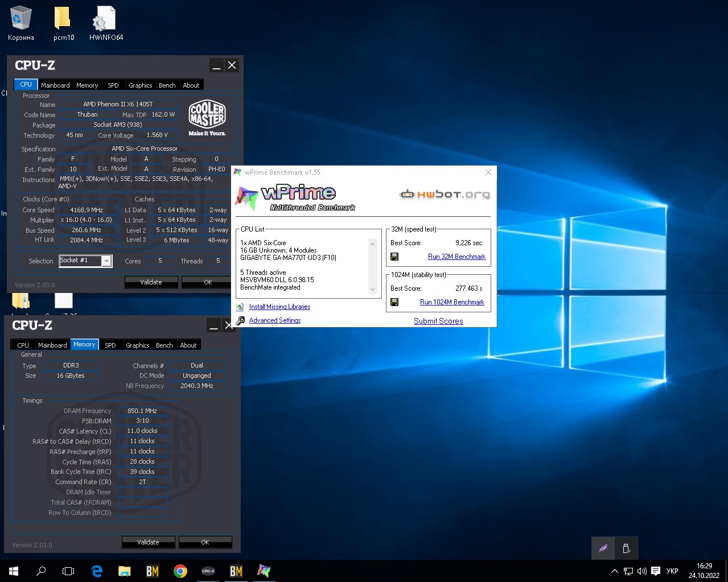Open File Explorer from the taskbar
This screenshot has height=582, width=728.
[x=124, y=571]
